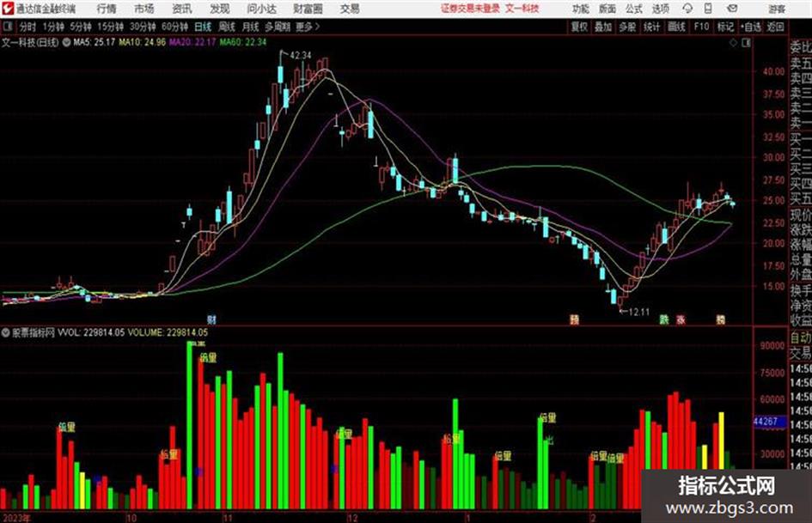Image resolution: width=812 pixels, height=523 pixels.
Task: Click the 返回 back button
Action: point(775,27)
